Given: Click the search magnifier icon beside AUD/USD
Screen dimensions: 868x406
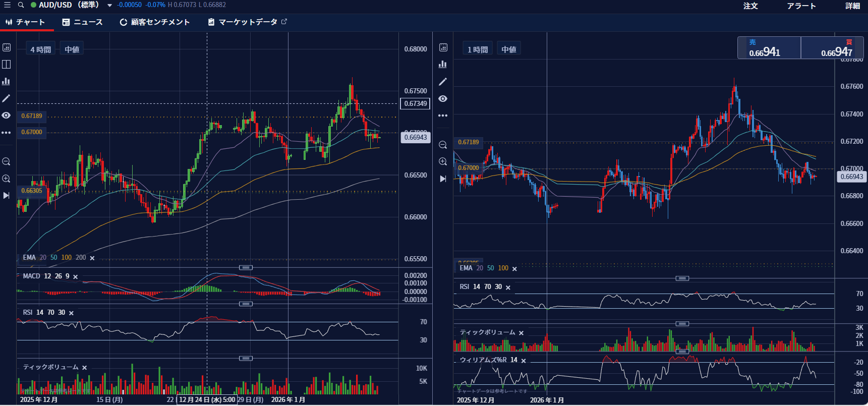Looking at the screenshot, I should (21, 5).
